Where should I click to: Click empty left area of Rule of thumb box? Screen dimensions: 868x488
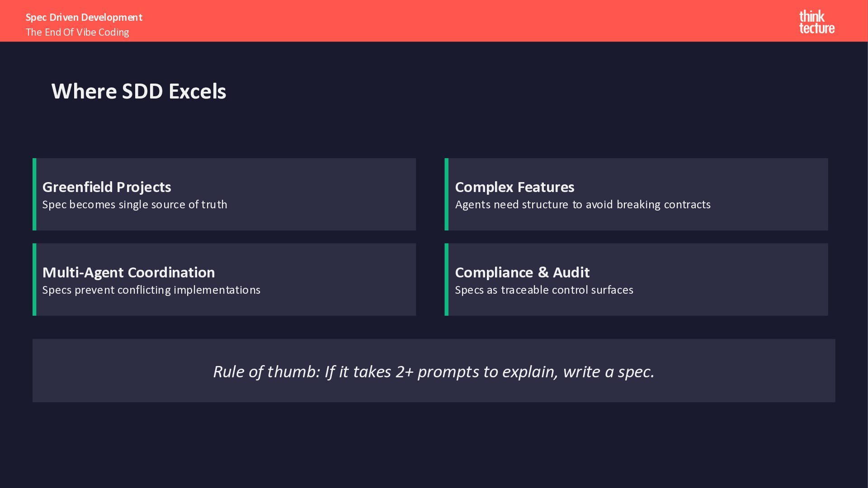(113, 371)
